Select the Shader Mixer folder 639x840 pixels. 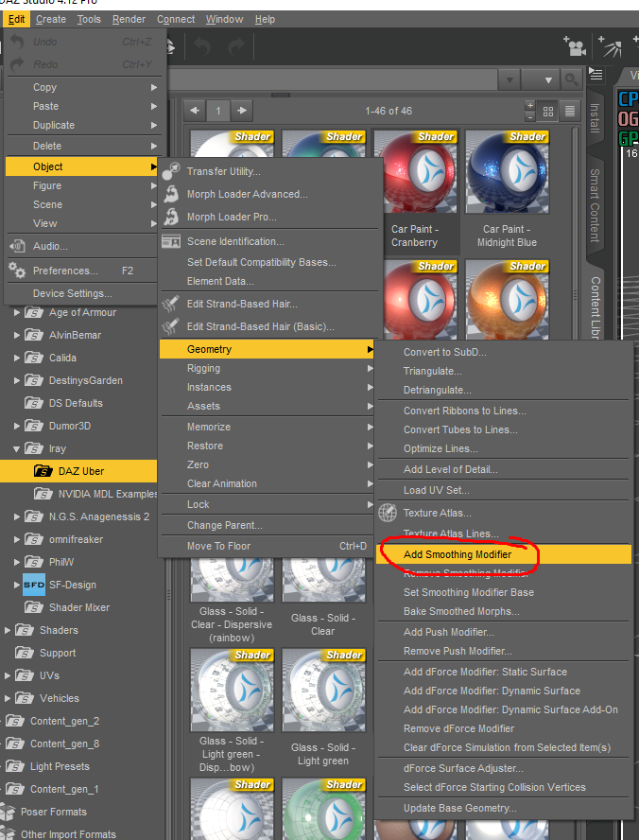(67, 607)
